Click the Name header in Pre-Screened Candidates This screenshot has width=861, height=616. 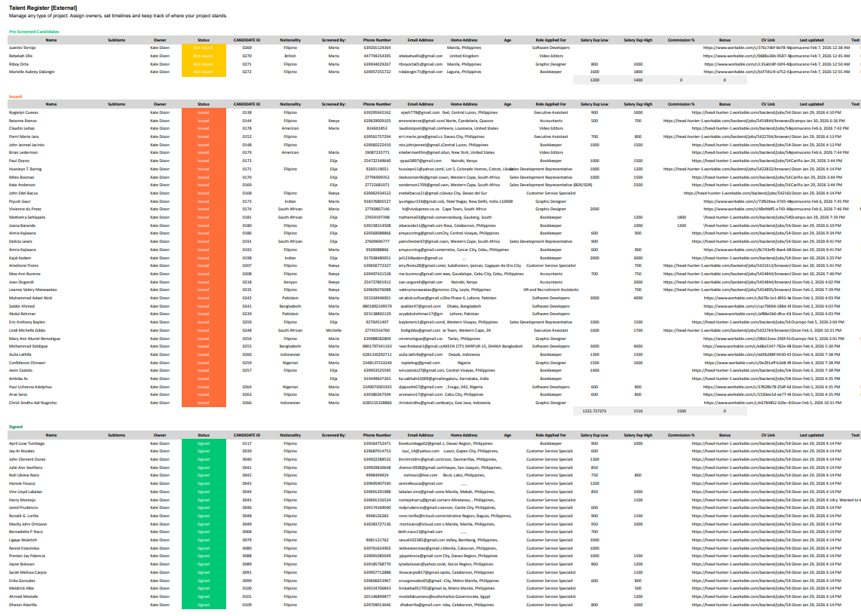tap(51, 40)
